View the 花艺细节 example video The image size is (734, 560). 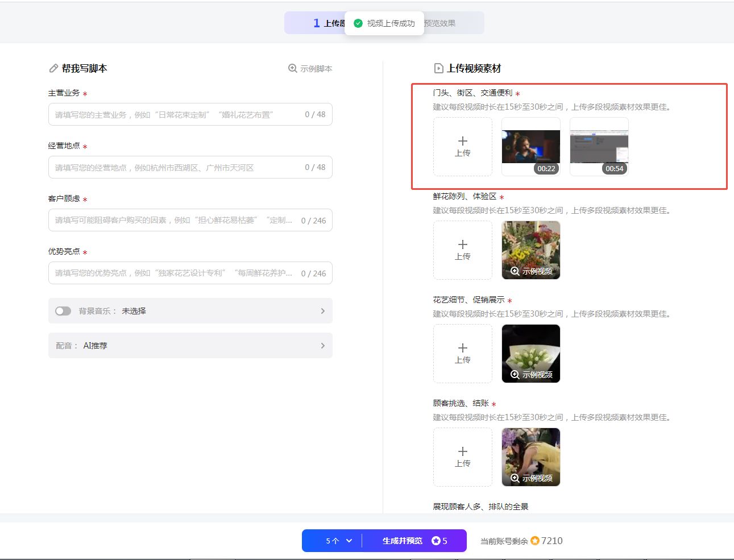pyautogui.click(x=531, y=354)
